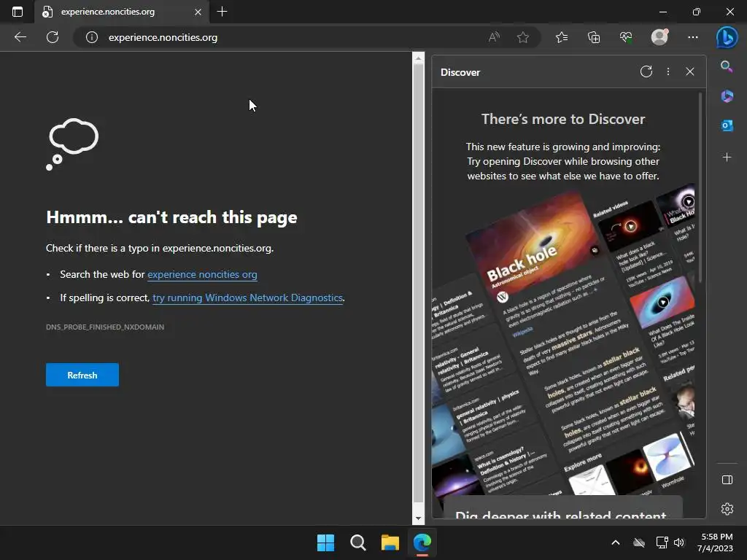Click page scrollbar up arrow
Viewport: 747px width, 560px height.
[418, 58]
